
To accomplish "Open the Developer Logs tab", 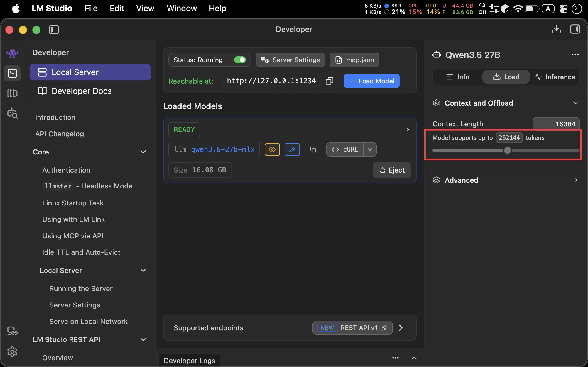I will pyautogui.click(x=190, y=360).
